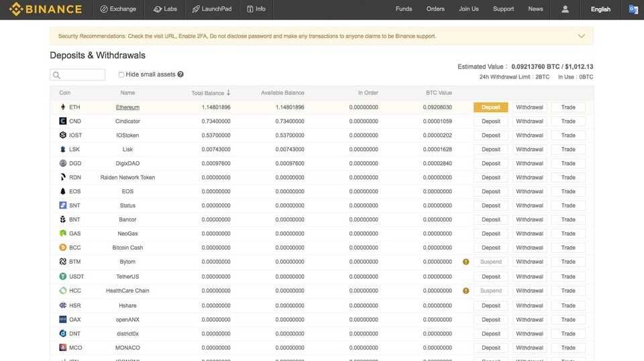Open the English language selector
Screen dimensions: 644x361
(600, 9)
